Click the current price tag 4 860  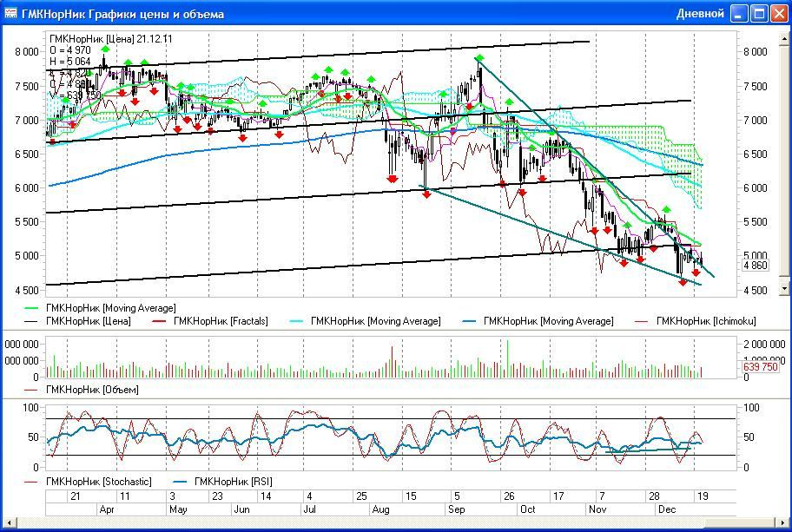(756, 266)
